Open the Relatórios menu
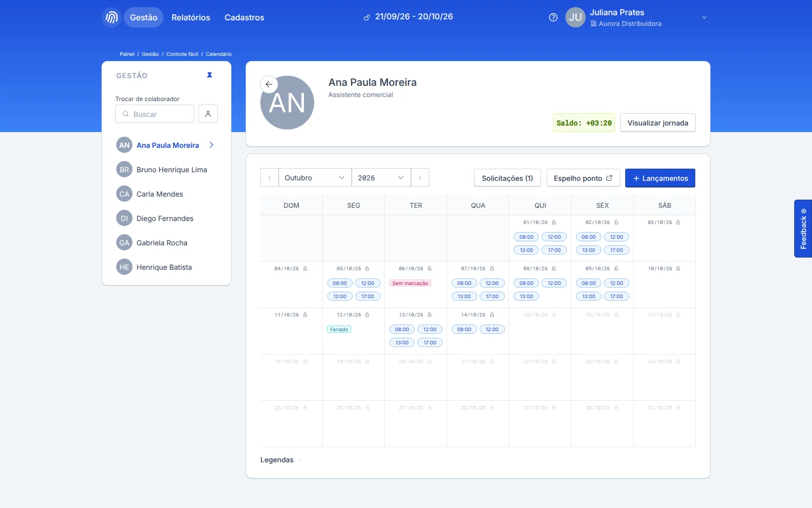Screen dimensions: 812x508 click(191, 17)
